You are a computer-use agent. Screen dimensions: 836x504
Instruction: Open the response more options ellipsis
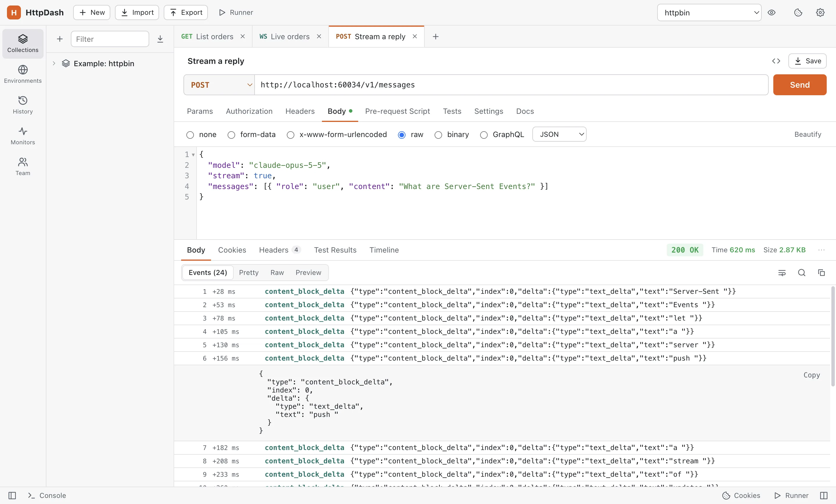point(821,250)
